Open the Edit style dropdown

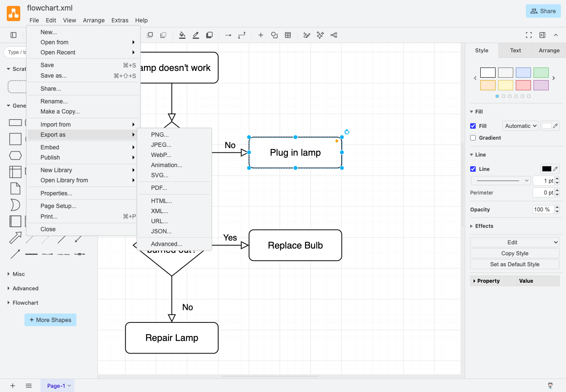[x=515, y=242]
